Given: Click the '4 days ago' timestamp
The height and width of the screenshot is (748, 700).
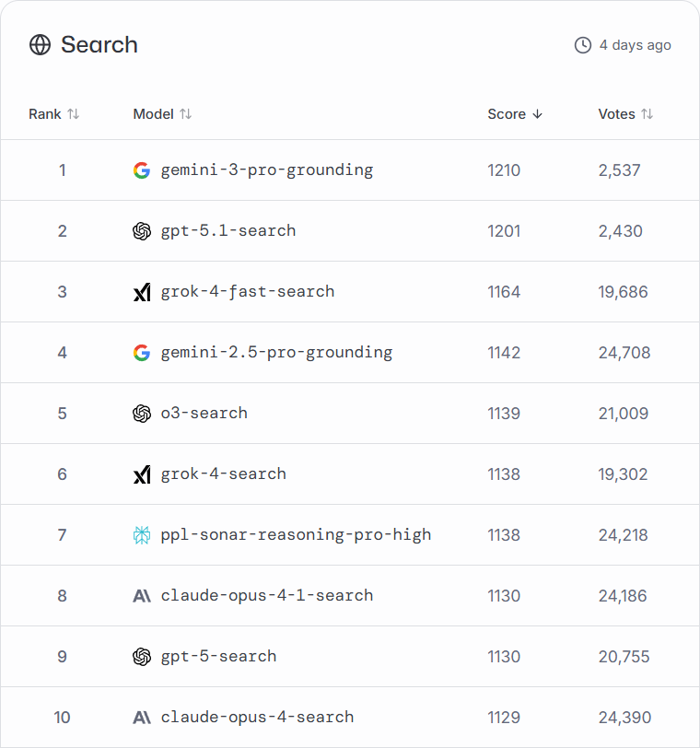Looking at the screenshot, I should 635,45.
